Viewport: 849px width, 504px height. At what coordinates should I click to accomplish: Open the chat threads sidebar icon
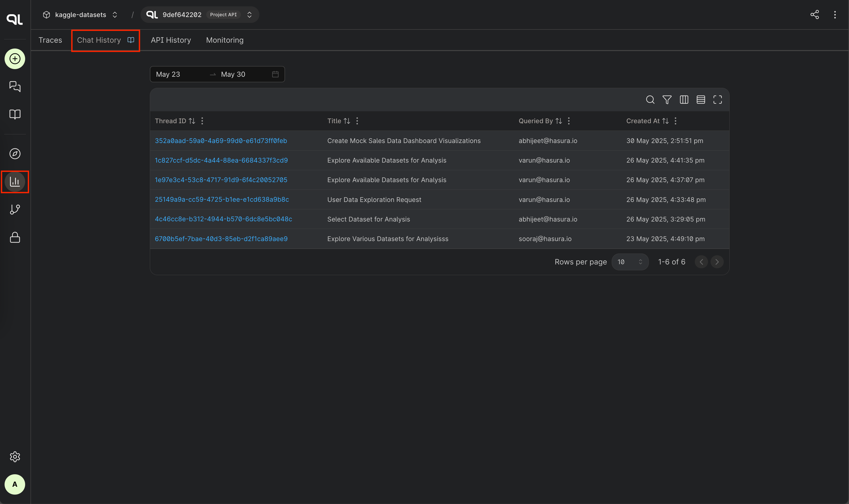tap(14, 86)
